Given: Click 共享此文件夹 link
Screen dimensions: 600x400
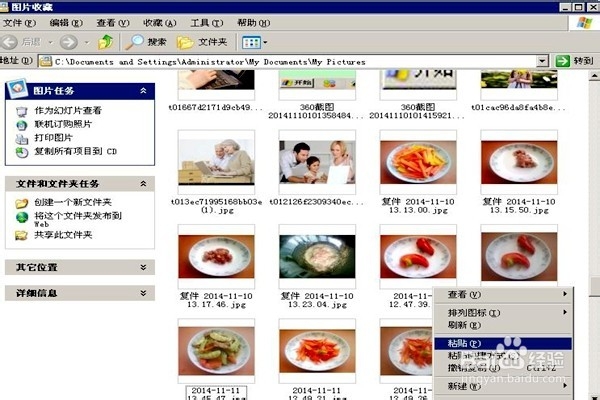Looking at the screenshot, I should pyautogui.click(x=63, y=235).
